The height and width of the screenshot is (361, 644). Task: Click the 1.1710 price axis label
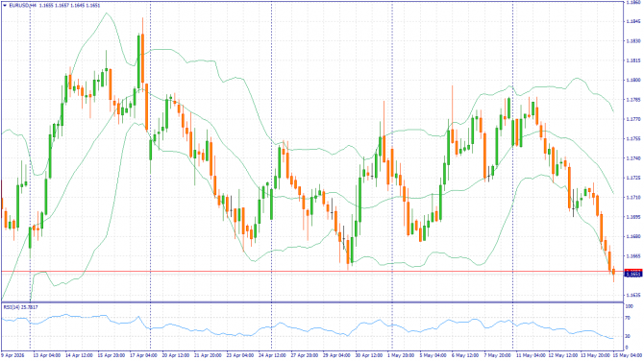click(634, 198)
